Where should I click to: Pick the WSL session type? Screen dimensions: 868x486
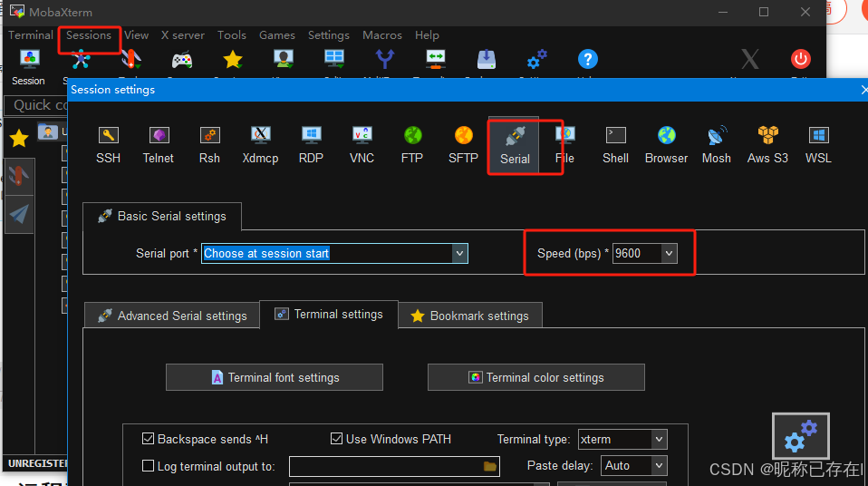[818, 145]
